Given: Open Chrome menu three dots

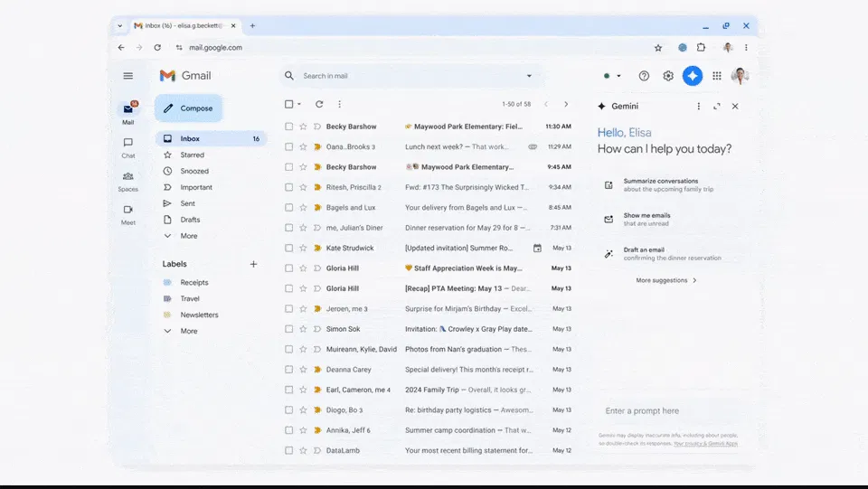Looking at the screenshot, I should tap(746, 48).
